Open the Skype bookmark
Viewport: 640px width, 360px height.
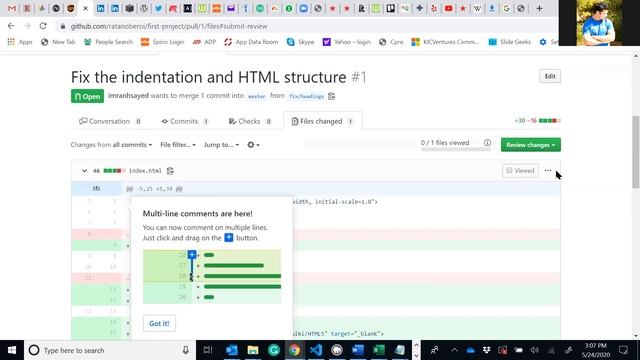(x=301, y=42)
